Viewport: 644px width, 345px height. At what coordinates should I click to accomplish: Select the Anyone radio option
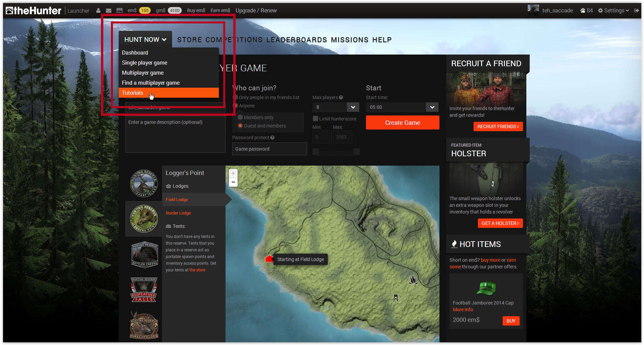coord(235,106)
